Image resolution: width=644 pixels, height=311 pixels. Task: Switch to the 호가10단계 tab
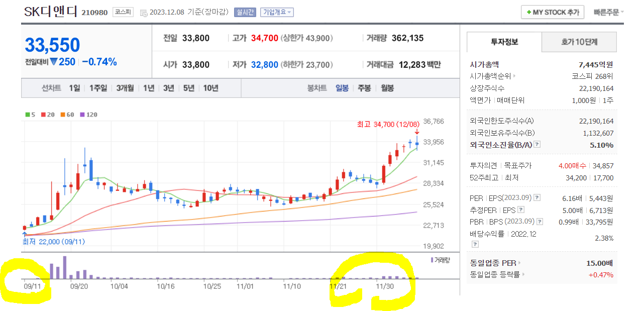[x=579, y=42]
